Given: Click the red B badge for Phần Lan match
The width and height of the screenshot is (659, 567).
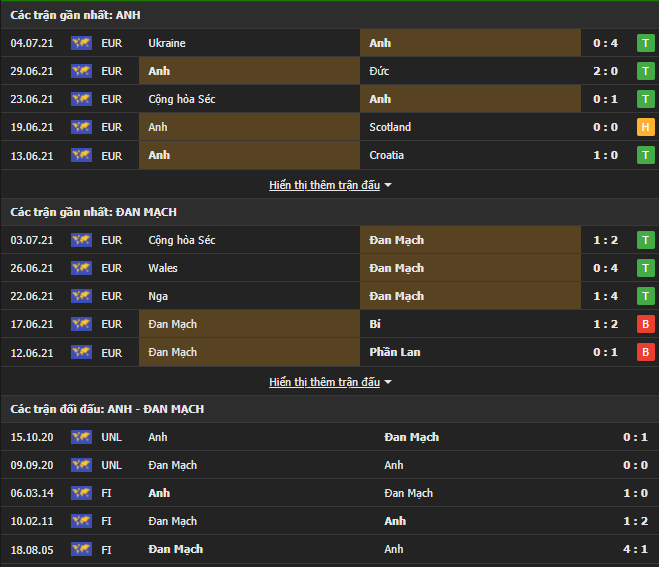Looking at the screenshot, I should coord(646,352).
